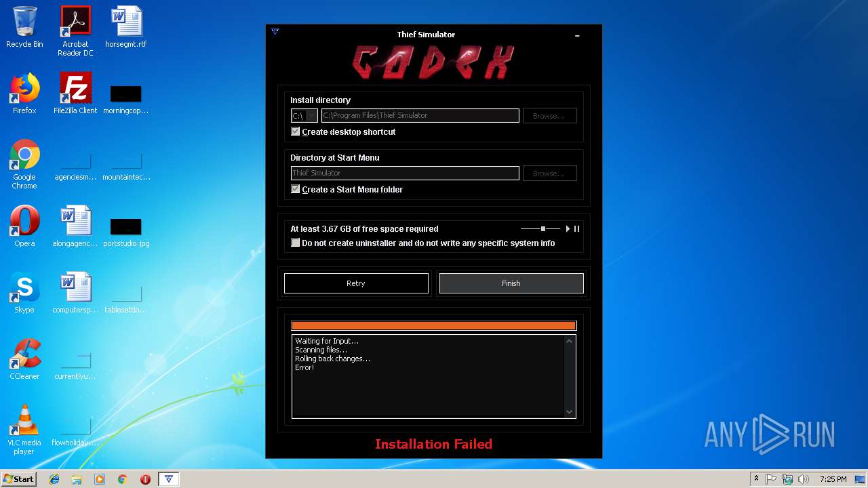
Task: Open Internet Explorer from the taskbar
Action: click(54, 479)
